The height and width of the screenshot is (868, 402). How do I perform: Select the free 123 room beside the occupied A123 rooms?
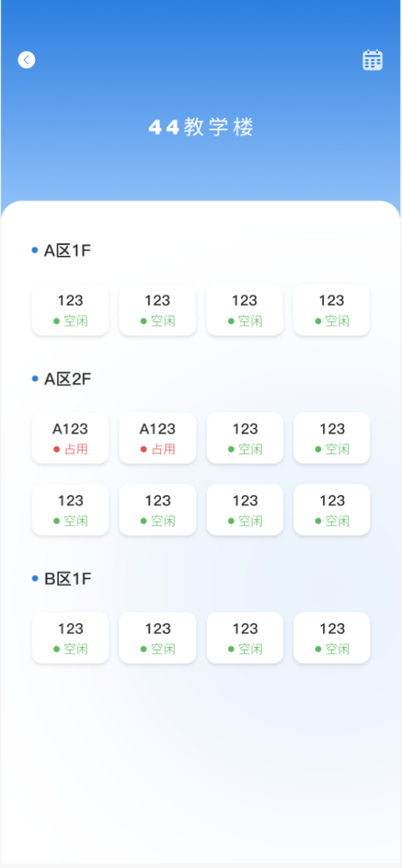point(245,438)
